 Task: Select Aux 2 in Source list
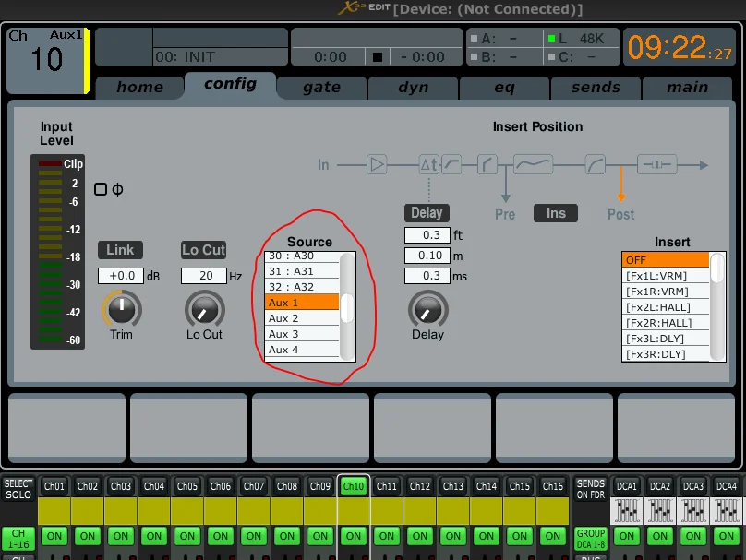[302, 318]
